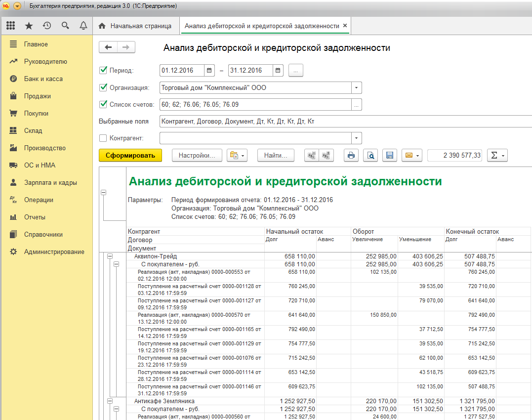Open the Продажи section
The image size is (532, 420).
[x=38, y=96]
